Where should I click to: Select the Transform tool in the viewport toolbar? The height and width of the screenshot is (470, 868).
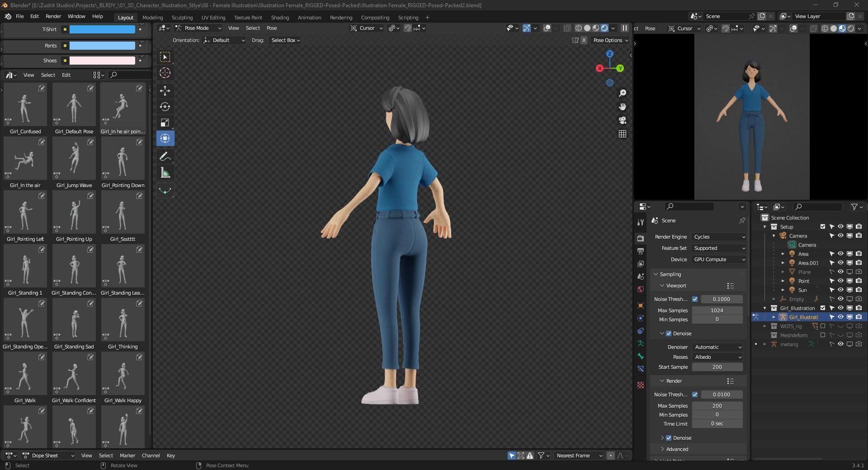165,138
